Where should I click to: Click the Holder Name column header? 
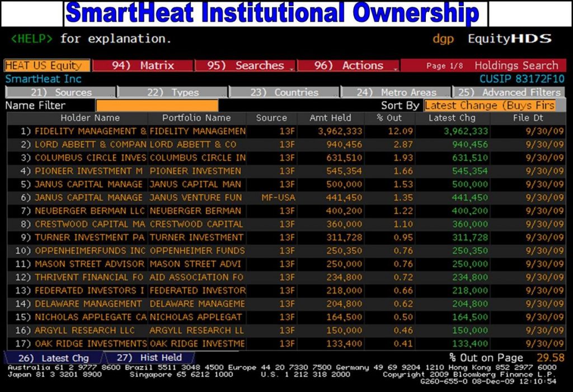pyautogui.click(x=90, y=118)
